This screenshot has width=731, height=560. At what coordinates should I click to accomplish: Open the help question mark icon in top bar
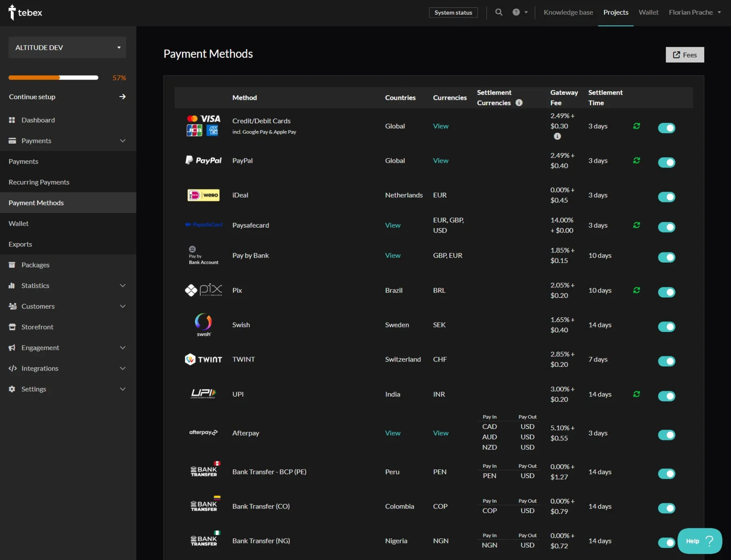tap(516, 12)
